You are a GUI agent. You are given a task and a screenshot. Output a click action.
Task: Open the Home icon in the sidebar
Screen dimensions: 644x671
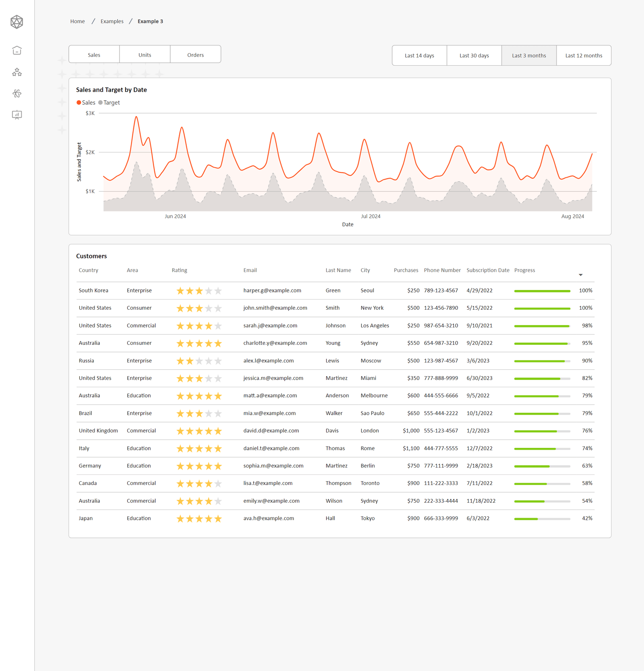tap(17, 51)
